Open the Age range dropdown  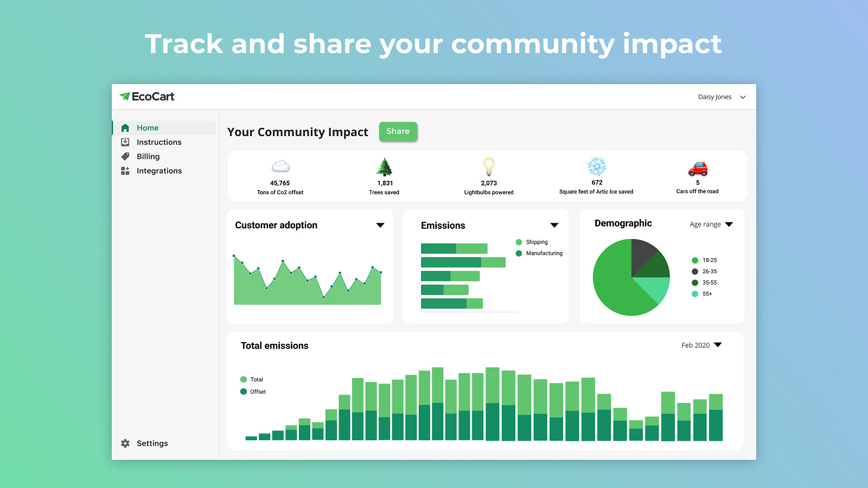click(729, 224)
